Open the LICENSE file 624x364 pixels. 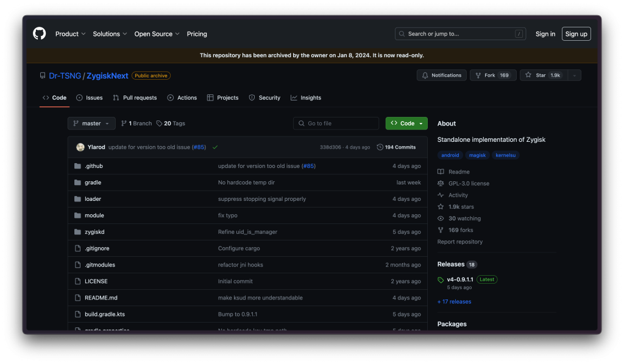[x=96, y=281]
